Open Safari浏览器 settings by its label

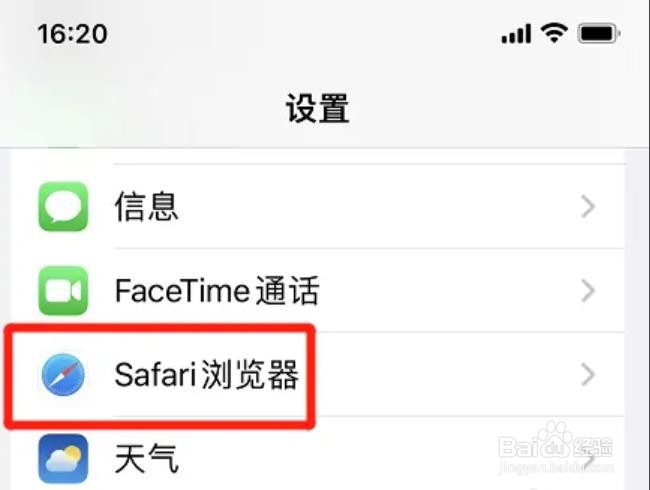[x=206, y=375]
